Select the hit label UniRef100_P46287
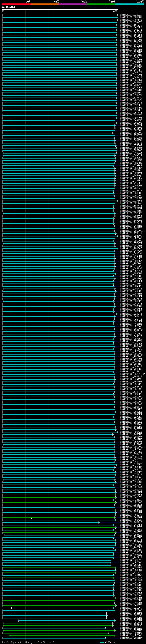The width and height of the screenshot is (146, 644). point(131,82)
